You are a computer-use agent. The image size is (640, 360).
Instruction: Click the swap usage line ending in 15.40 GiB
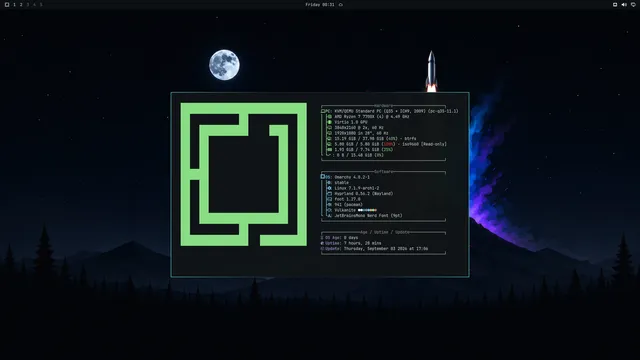tap(359, 155)
